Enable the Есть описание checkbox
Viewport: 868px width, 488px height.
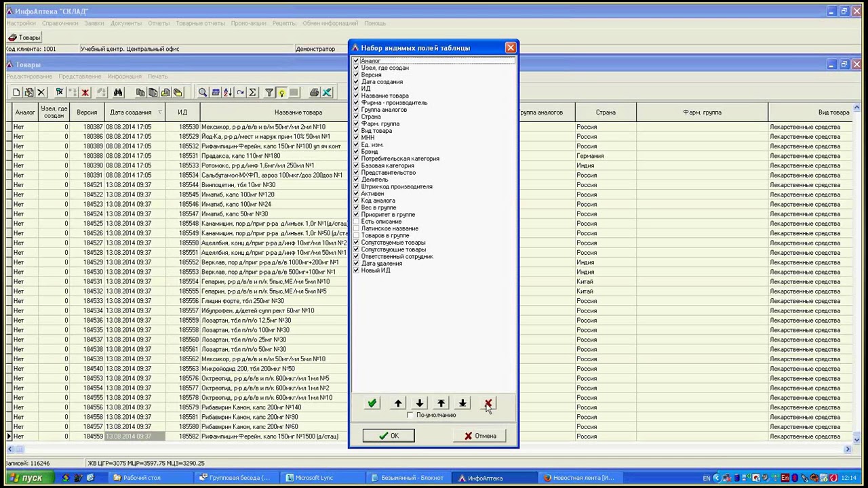pos(356,222)
